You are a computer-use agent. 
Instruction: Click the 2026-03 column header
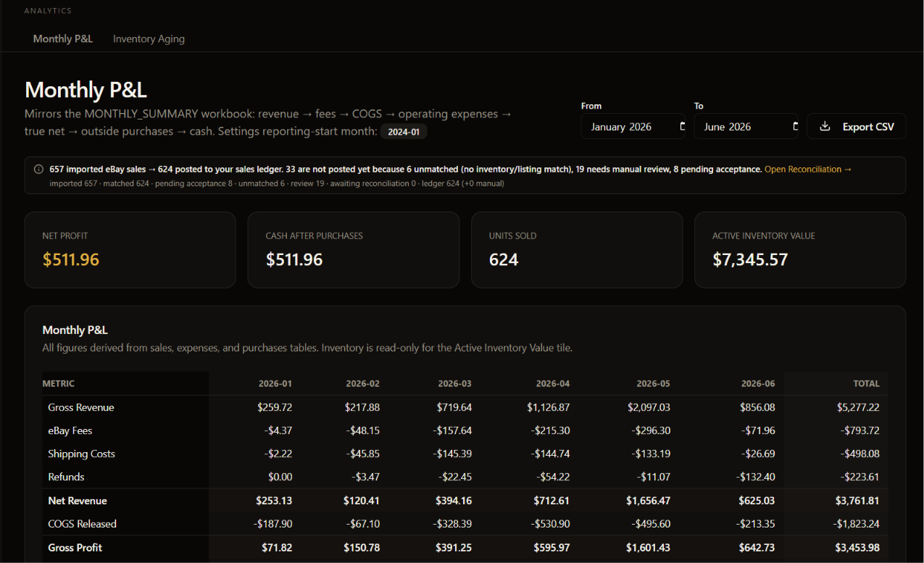pyautogui.click(x=454, y=383)
